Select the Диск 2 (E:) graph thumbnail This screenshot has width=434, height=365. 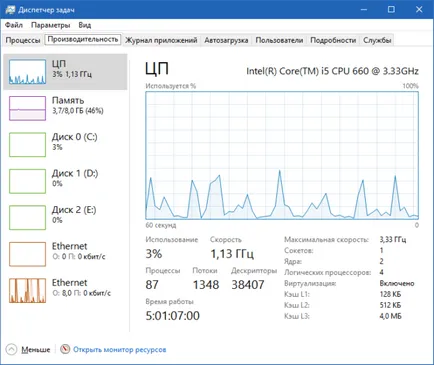pos(27,218)
